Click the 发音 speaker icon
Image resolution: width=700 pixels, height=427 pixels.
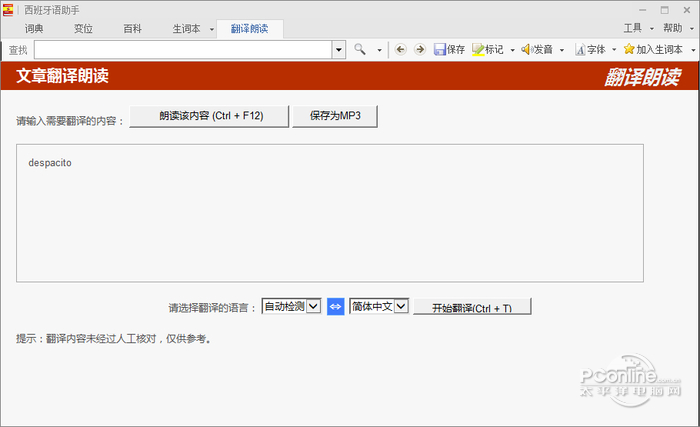(527, 49)
